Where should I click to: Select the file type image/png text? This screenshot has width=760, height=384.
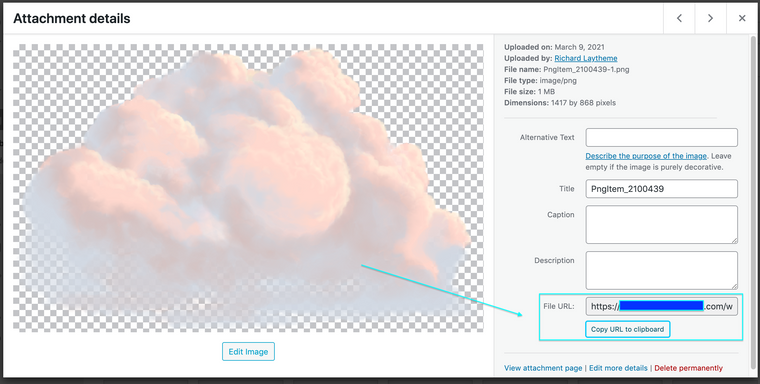[x=558, y=80]
